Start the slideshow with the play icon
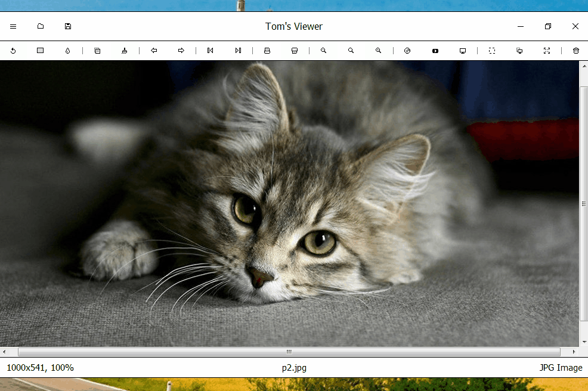Image resolution: width=588 pixels, height=391 pixels. (x=435, y=51)
